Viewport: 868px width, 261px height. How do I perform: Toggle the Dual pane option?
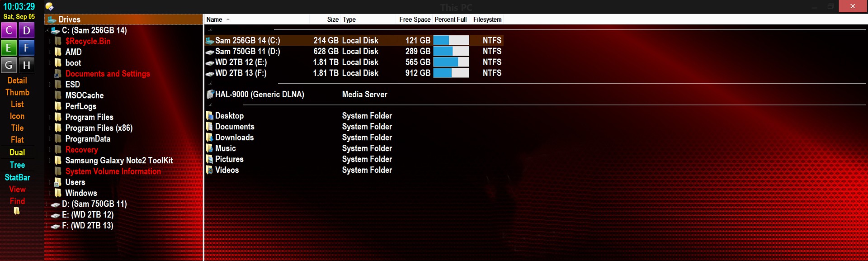[17, 152]
